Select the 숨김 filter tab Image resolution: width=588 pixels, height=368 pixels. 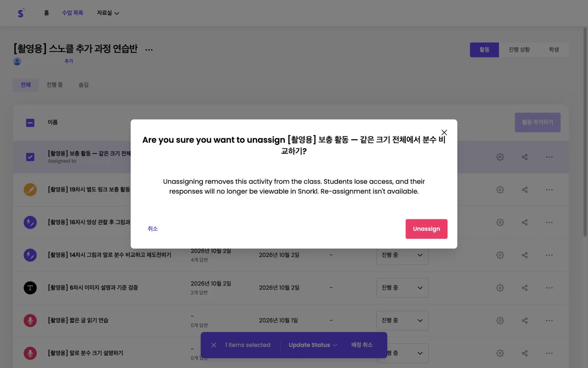click(83, 85)
